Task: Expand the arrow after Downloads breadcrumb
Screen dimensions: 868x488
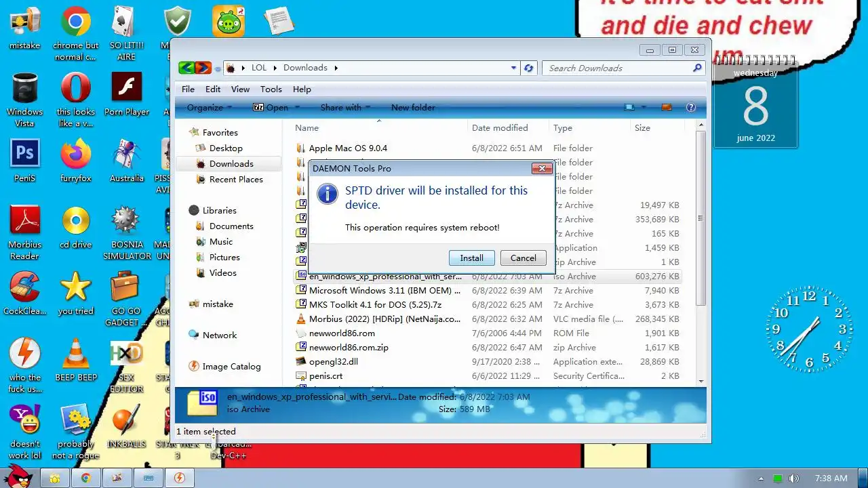Action: pyautogui.click(x=336, y=68)
